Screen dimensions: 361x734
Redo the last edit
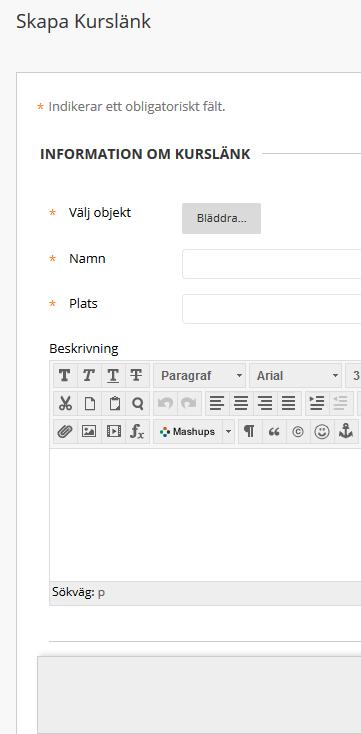[x=189, y=404]
